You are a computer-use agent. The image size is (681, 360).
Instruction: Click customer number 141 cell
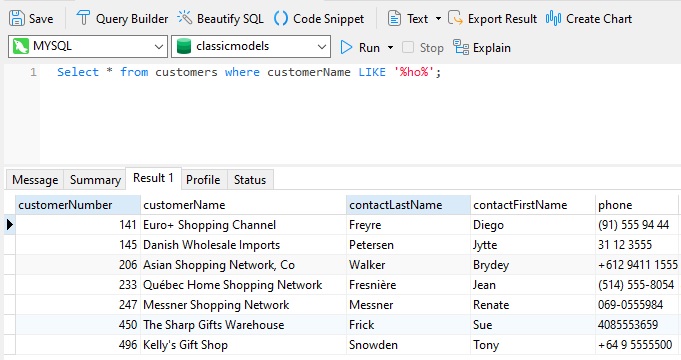pos(78,225)
